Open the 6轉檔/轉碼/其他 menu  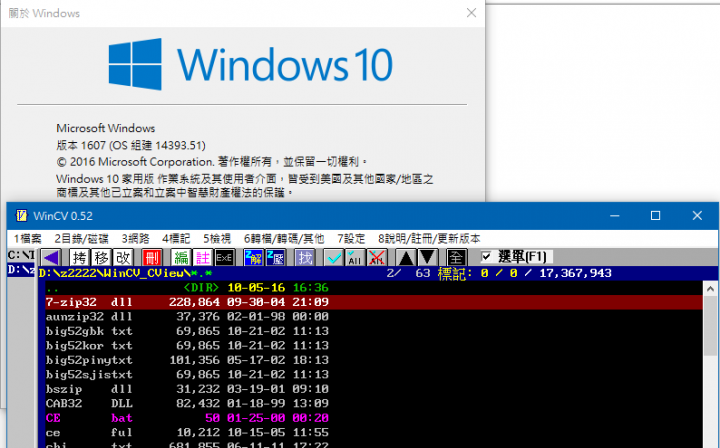(x=284, y=239)
